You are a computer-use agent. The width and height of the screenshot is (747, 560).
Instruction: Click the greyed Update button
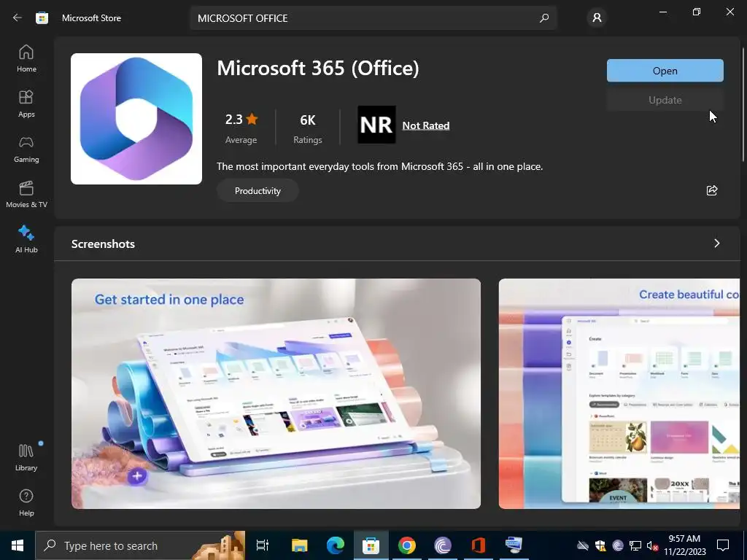665,100
